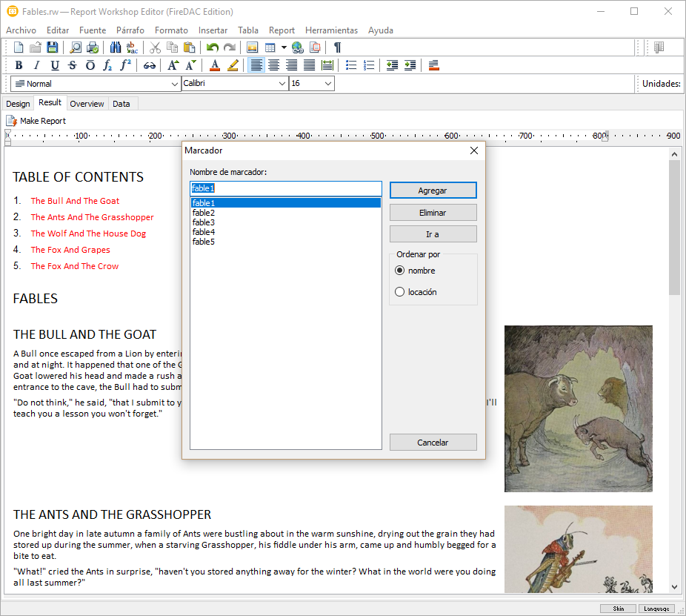Viewport: 686px width, 616px height.
Task: Click the font color red A swatch
Action: pyautogui.click(x=215, y=65)
